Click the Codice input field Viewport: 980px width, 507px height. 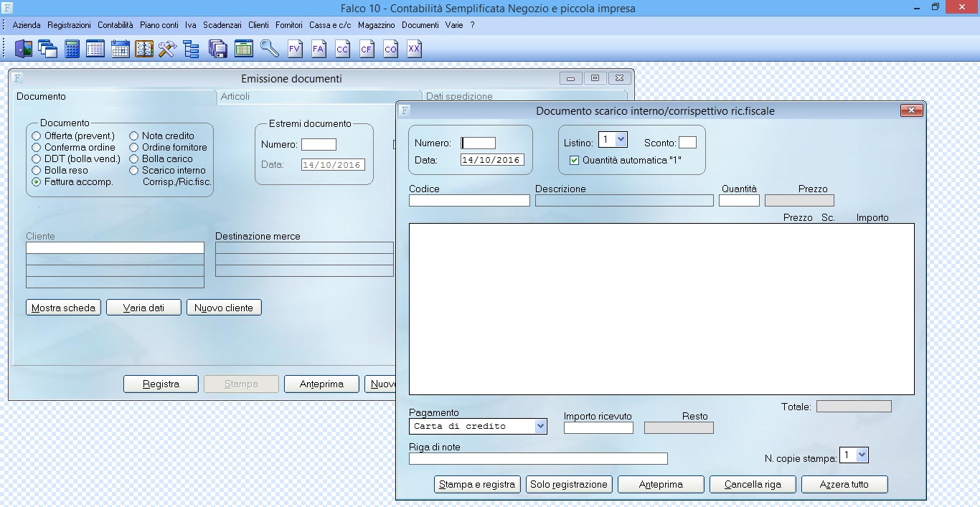tap(469, 201)
